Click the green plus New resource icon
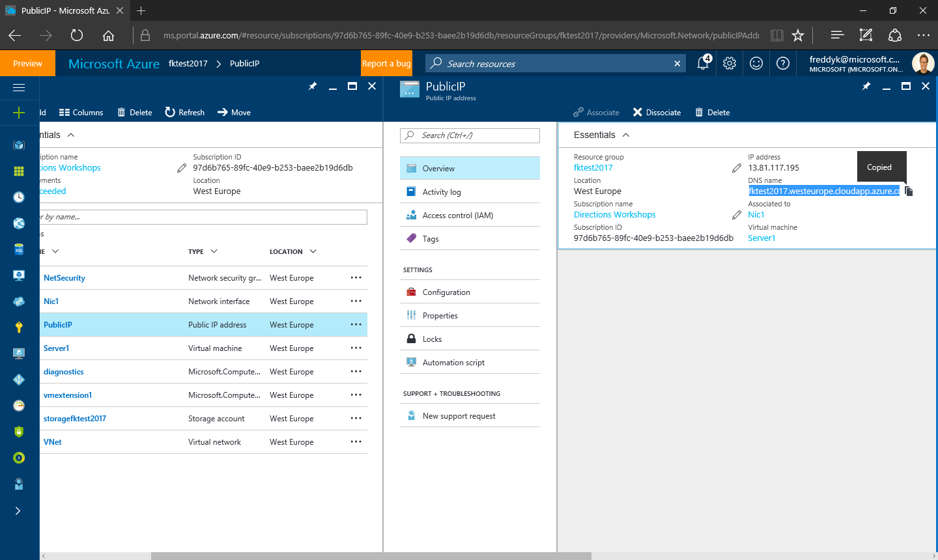This screenshot has height=560, width=938. [19, 113]
